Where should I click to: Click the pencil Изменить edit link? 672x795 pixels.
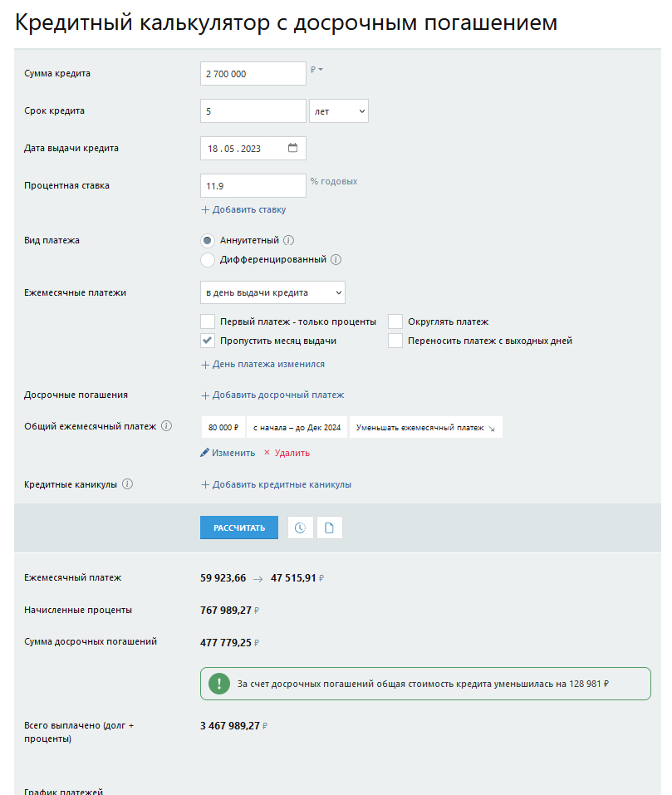tap(228, 453)
